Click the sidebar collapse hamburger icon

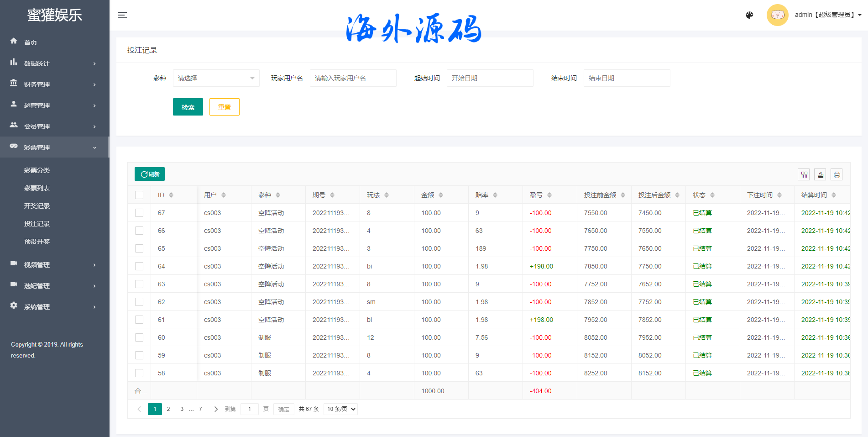coord(122,15)
